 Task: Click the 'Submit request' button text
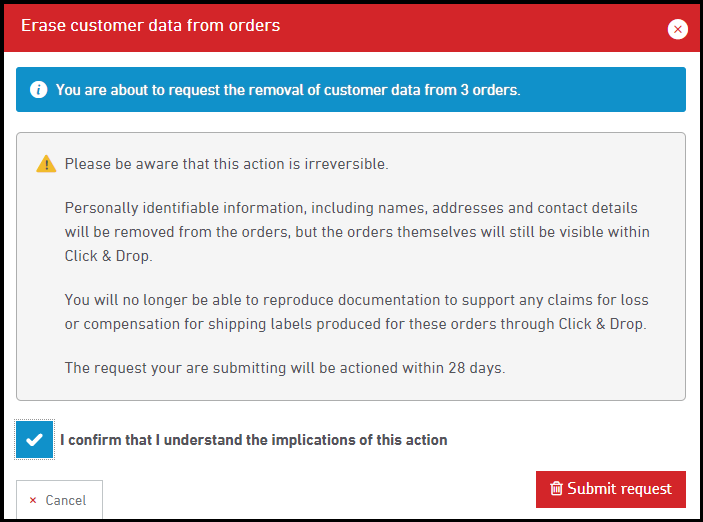point(620,489)
